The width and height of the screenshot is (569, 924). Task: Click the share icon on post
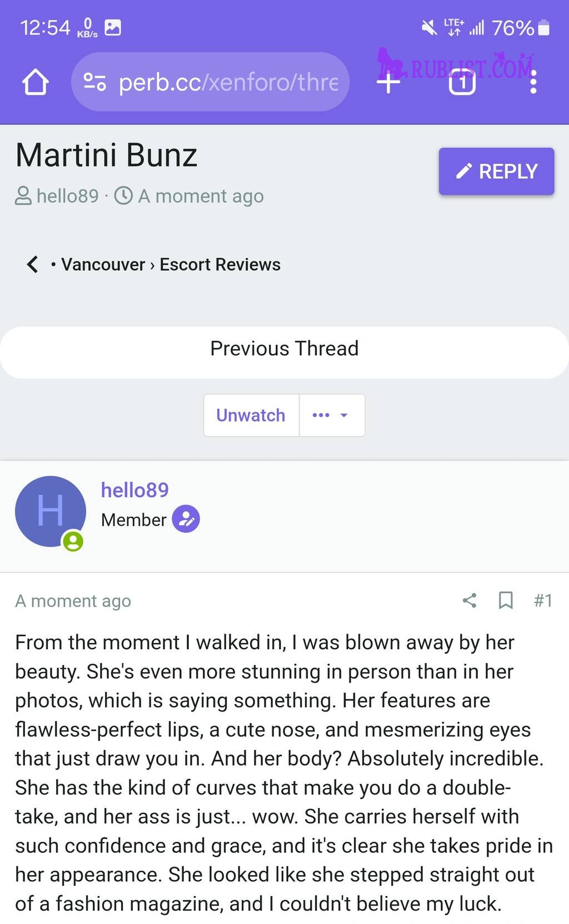tap(470, 600)
